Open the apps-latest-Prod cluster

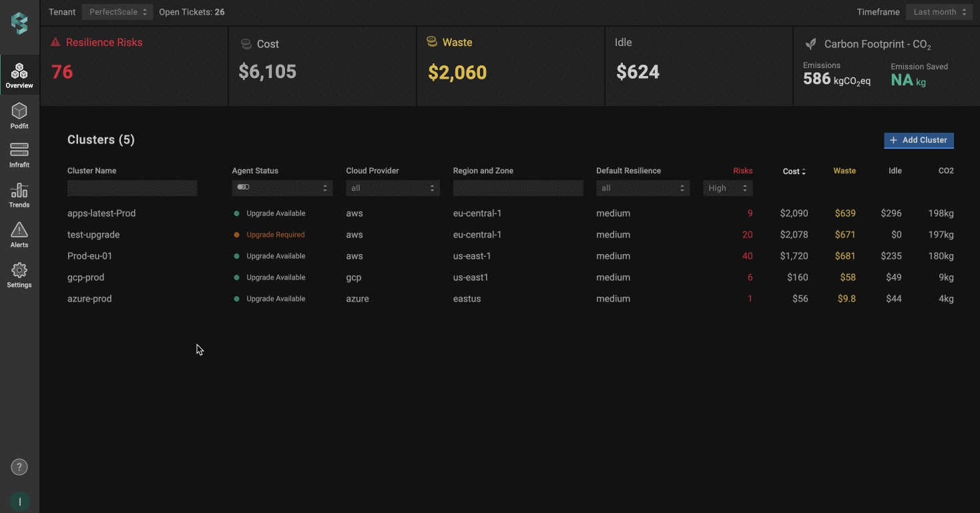(101, 213)
